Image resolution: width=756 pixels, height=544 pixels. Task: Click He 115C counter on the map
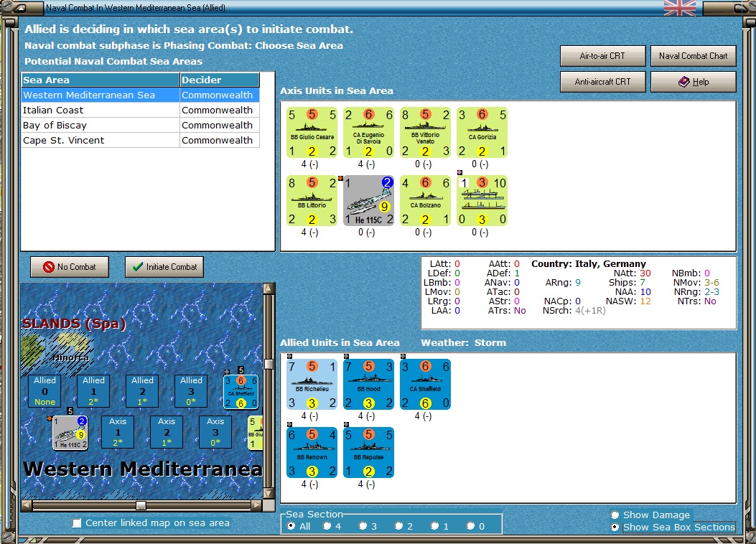pos(70,433)
